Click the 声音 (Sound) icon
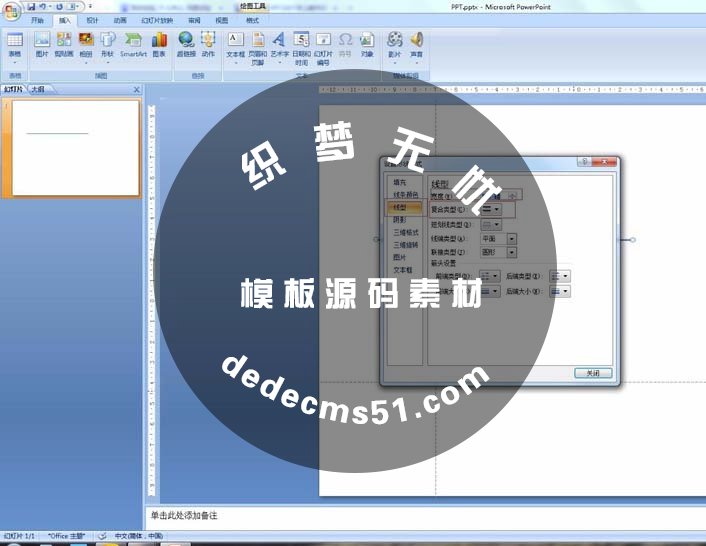706x546 pixels. tap(416, 44)
